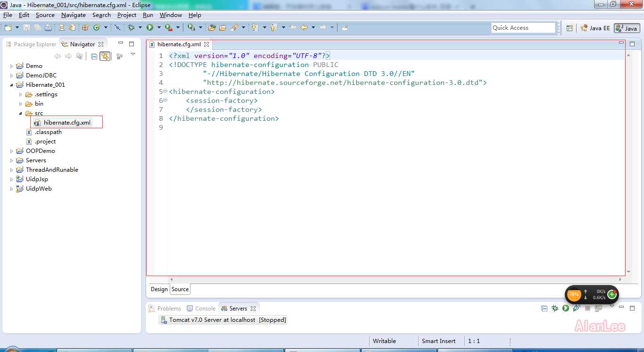The image size is (644, 352).
Task: Click the Save toolbar icon
Action: (x=26, y=27)
